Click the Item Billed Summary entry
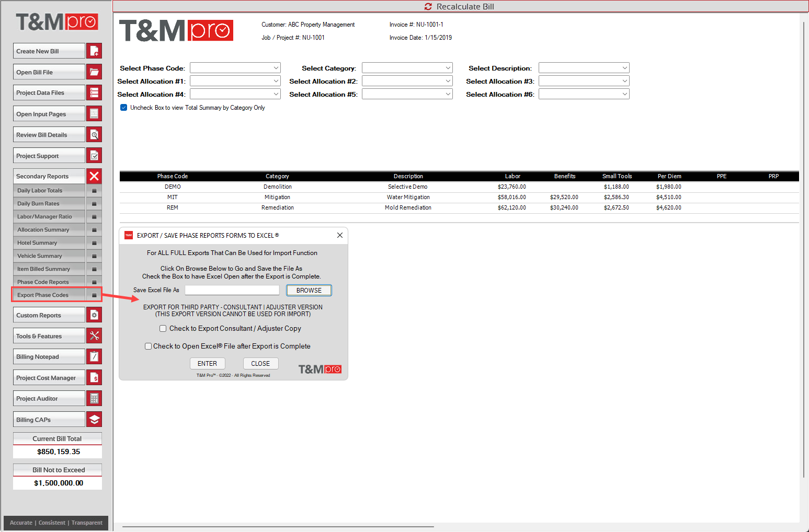Viewport: 809px width, 532px height. coord(49,269)
